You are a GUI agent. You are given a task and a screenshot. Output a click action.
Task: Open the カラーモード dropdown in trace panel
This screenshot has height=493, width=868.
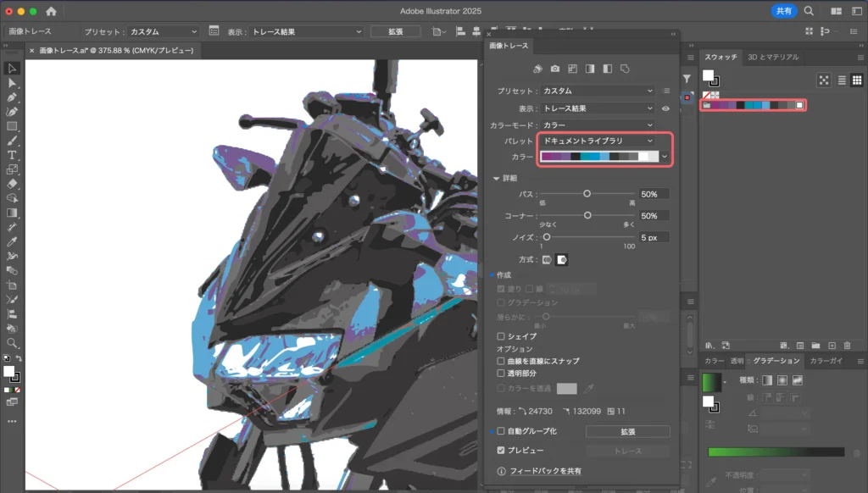pos(598,125)
